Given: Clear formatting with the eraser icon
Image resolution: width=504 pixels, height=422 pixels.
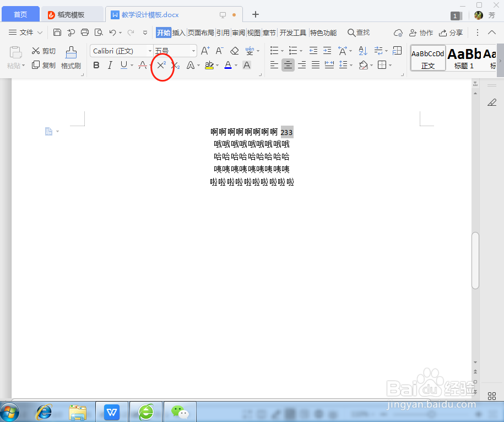Looking at the screenshot, I should coord(234,50).
